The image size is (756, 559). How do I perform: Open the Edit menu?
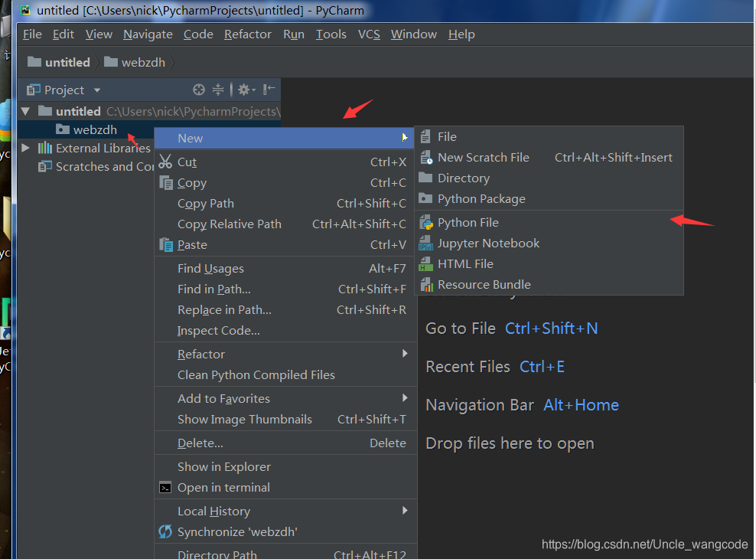pyautogui.click(x=64, y=34)
